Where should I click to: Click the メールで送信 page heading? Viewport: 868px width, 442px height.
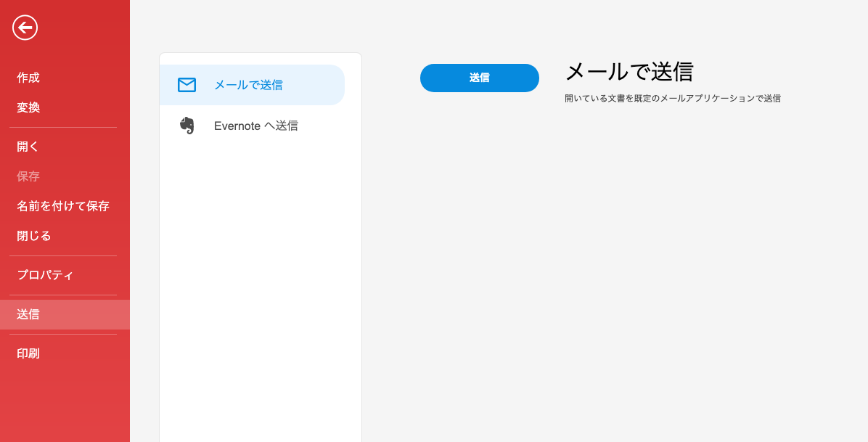click(630, 72)
